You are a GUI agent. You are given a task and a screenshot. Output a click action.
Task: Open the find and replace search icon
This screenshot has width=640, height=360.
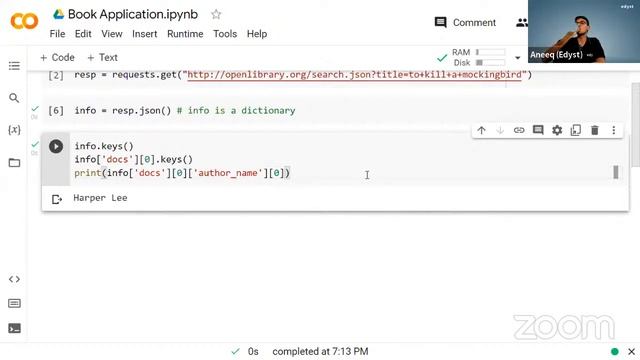tap(14, 98)
